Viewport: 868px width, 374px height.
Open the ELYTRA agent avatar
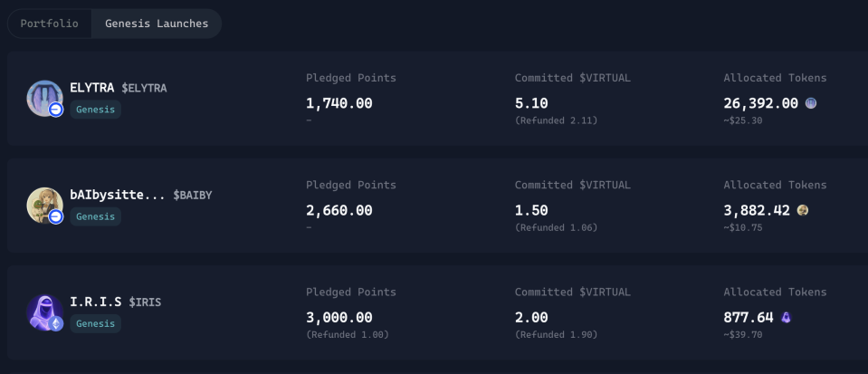pyautogui.click(x=44, y=98)
